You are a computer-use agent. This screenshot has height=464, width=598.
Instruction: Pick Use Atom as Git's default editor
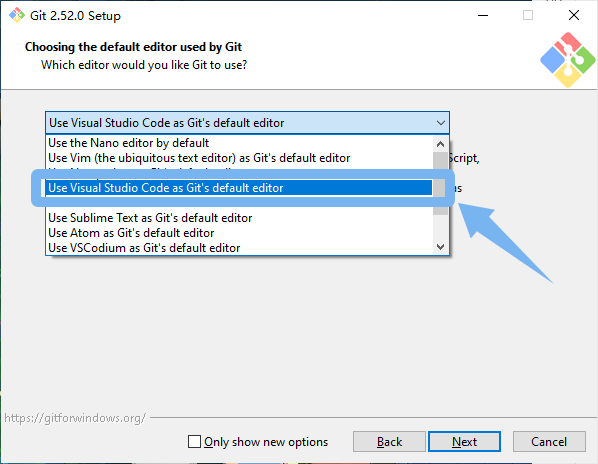pos(131,233)
